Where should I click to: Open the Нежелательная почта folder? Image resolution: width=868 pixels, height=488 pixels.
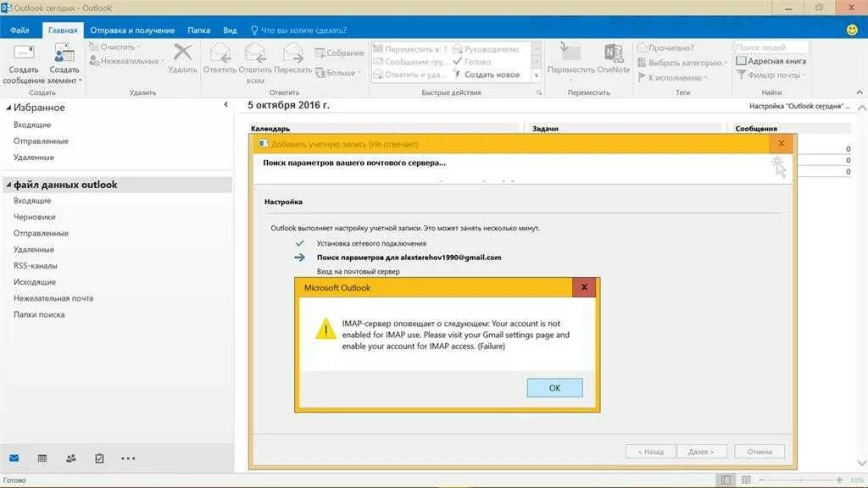pos(53,297)
